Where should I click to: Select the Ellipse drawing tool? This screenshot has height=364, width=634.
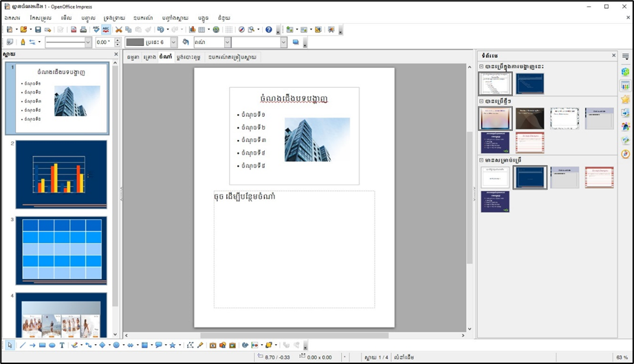(52, 345)
